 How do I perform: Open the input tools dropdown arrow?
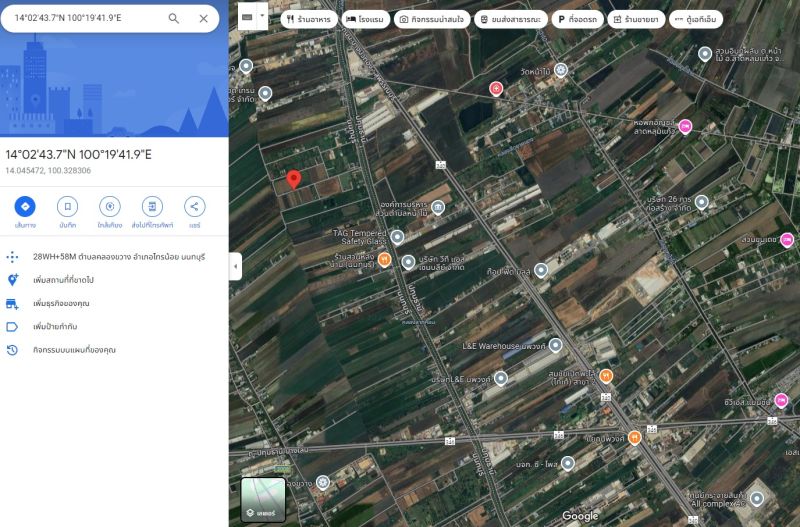click(x=262, y=17)
